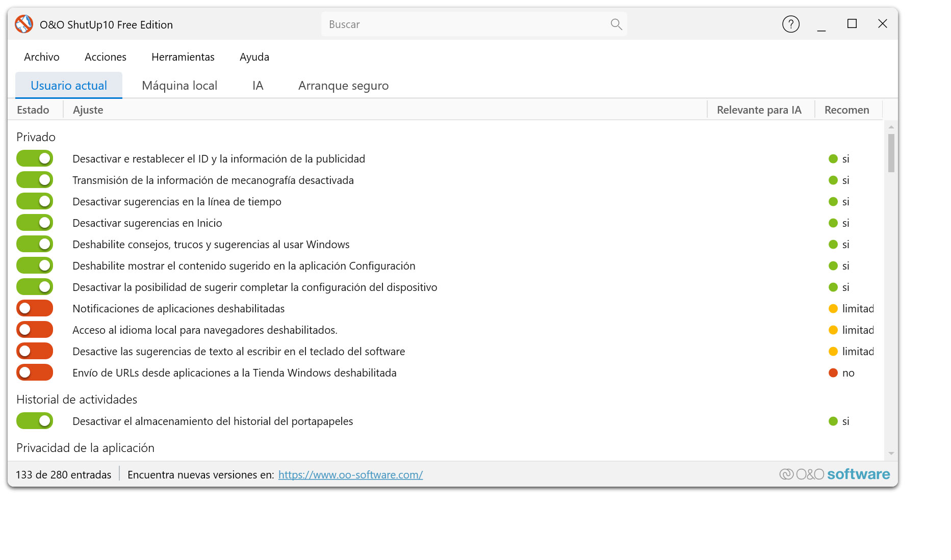Click the O&O ShutUp10 app logo icon
The width and height of the screenshot is (951, 560).
pos(24,24)
